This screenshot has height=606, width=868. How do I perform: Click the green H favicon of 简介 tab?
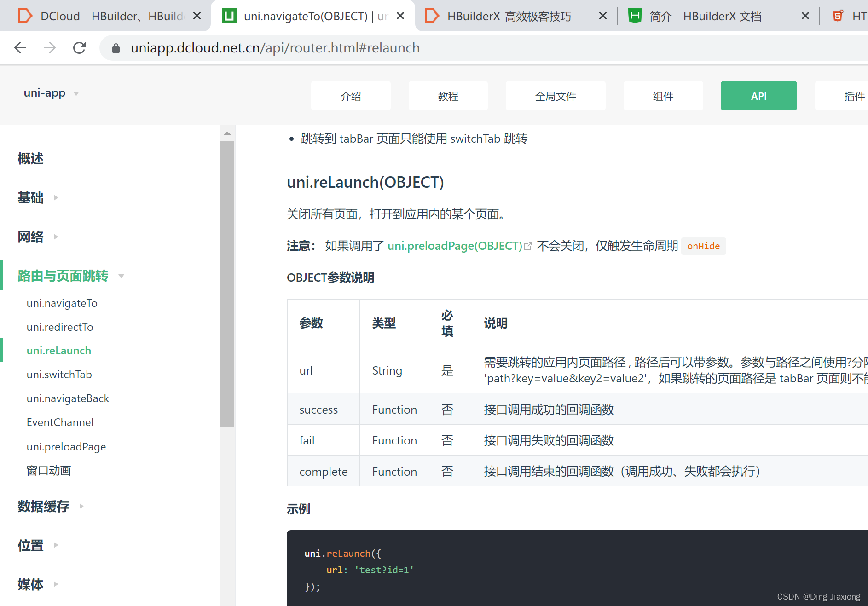coord(635,16)
